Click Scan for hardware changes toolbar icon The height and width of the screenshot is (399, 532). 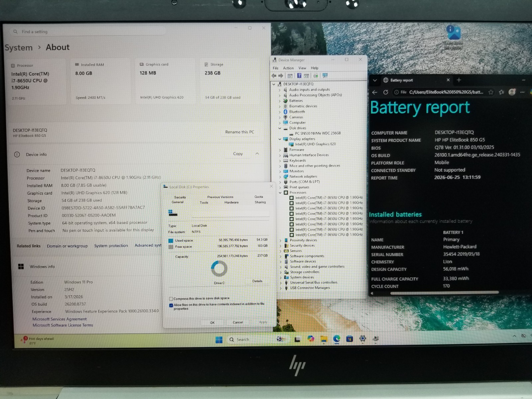click(x=325, y=76)
